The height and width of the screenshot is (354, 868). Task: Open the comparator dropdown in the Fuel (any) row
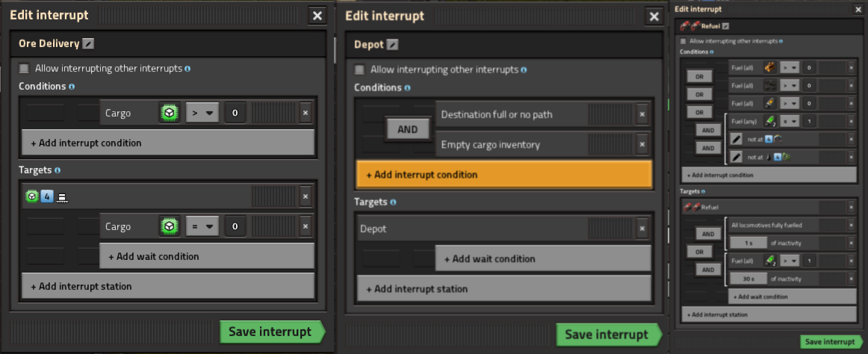[x=790, y=120]
